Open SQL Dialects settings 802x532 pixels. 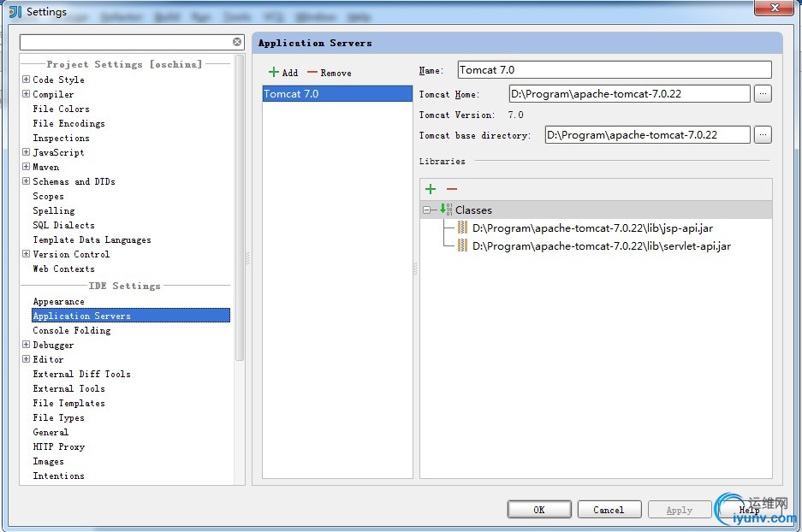pos(63,225)
